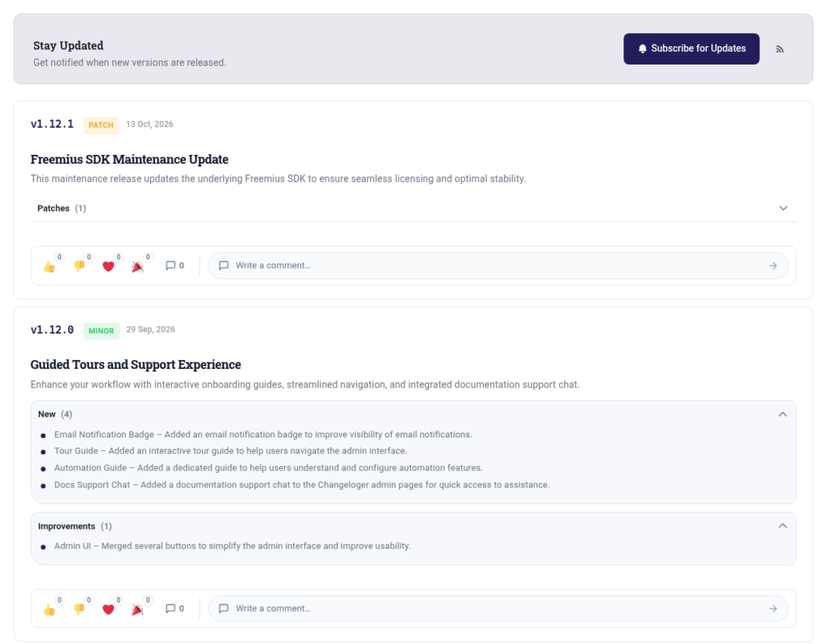Select the 'Email Notification Badge' changelog entry
The width and height of the screenshot is (827, 644).
click(x=263, y=435)
